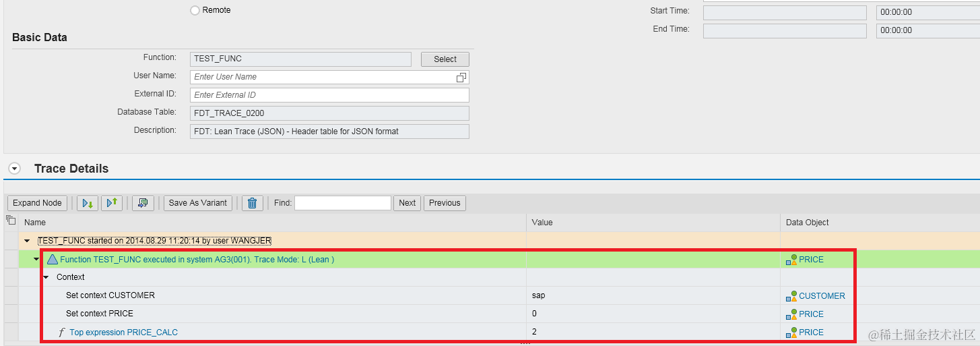Click the Description field with Lean Trace text
This screenshot has width=980, height=346.
330,132
